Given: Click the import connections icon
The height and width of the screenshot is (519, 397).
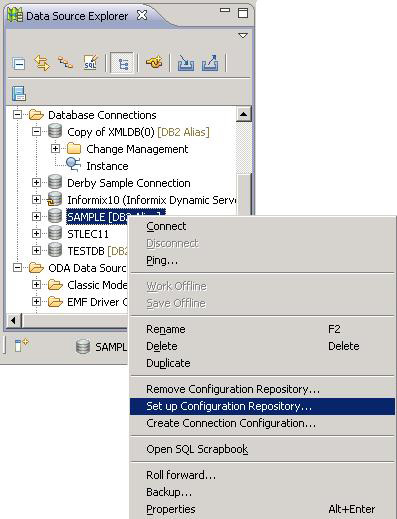Looking at the screenshot, I should pyautogui.click(x=186, y=63).
